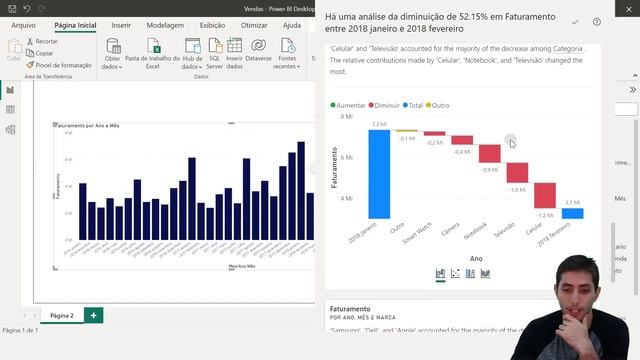This screenshot has height=360, width=640.
Task: Close the analysis pane with the X
Action: click(x=629, y=9)
